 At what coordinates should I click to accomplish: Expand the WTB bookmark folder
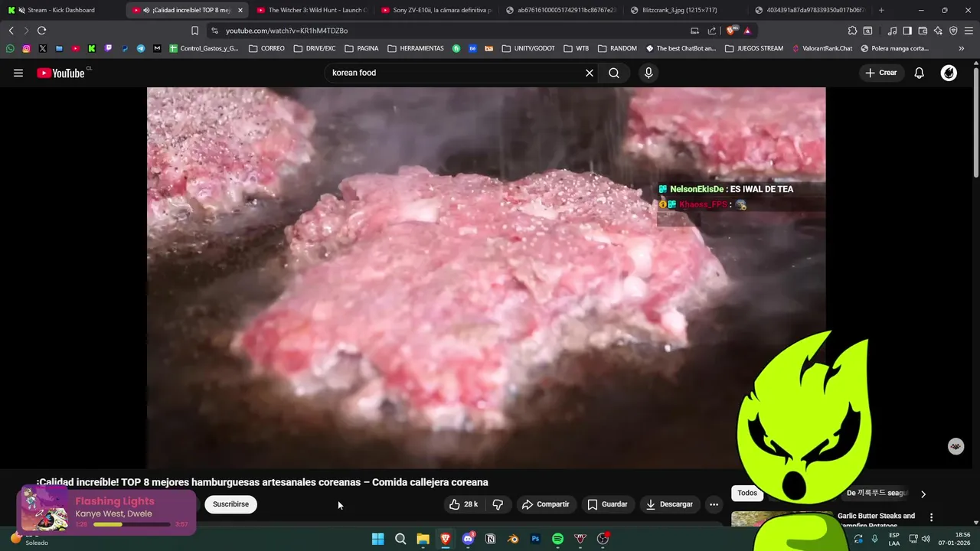pyautogui.click(x=576, y=48)
